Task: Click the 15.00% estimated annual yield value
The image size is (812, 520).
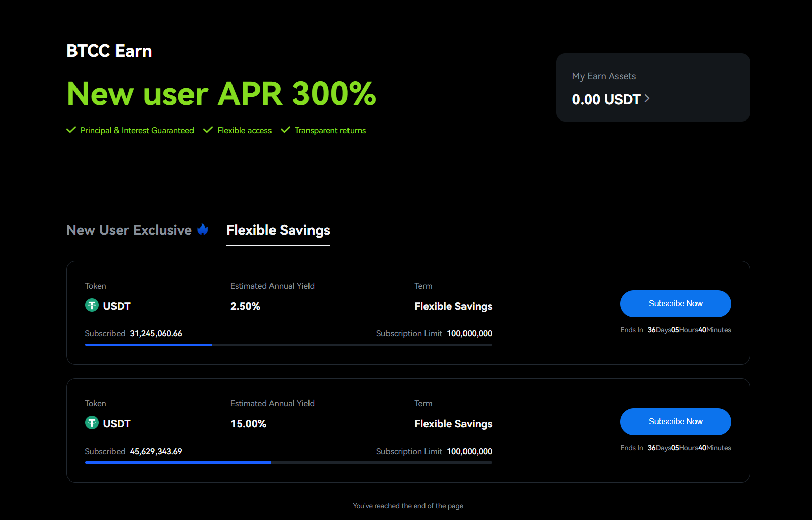Action: point(248,424)
